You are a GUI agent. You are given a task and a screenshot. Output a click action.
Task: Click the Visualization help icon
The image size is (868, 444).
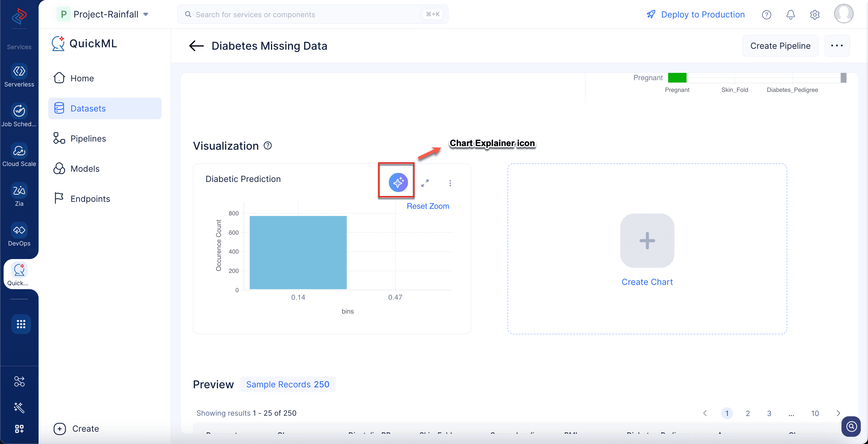[268, 145]
